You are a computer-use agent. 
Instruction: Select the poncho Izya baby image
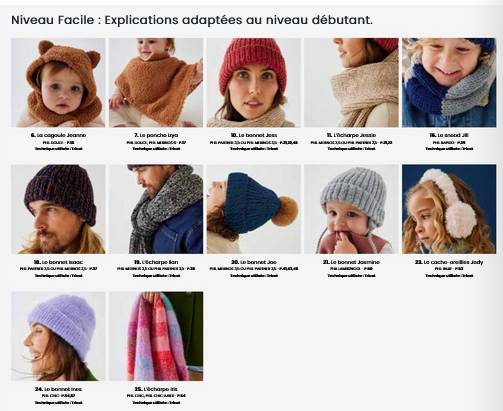[156, 83]
